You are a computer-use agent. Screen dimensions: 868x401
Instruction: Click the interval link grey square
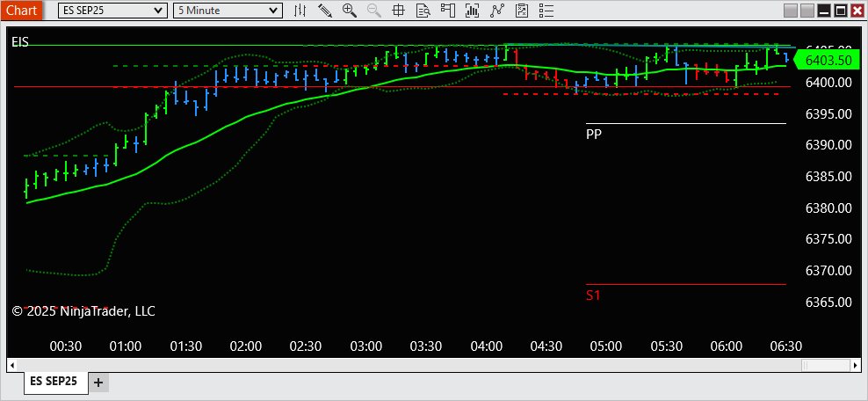pos(807,11)
